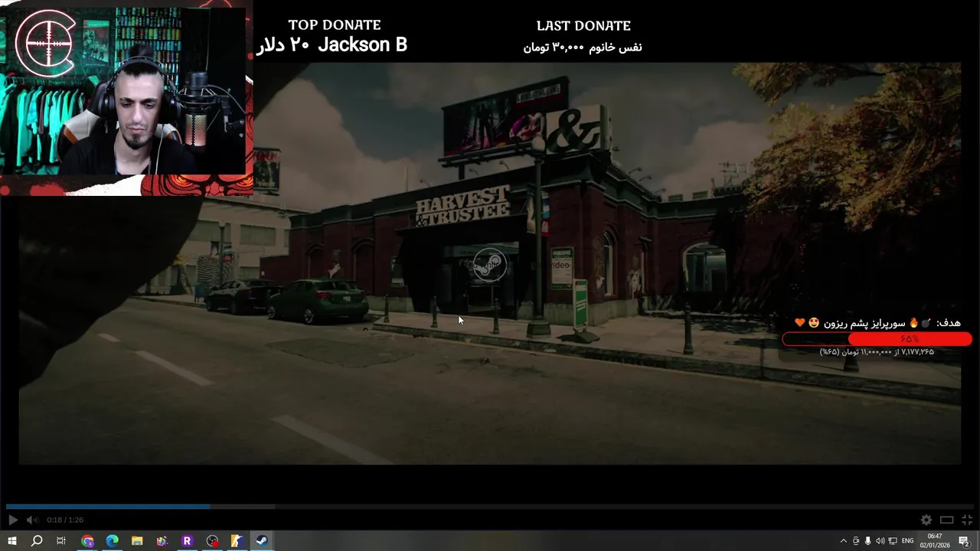This screenshot has width=980, height=551.
Task: Open Task View on the taskbar
Action: 61,541
